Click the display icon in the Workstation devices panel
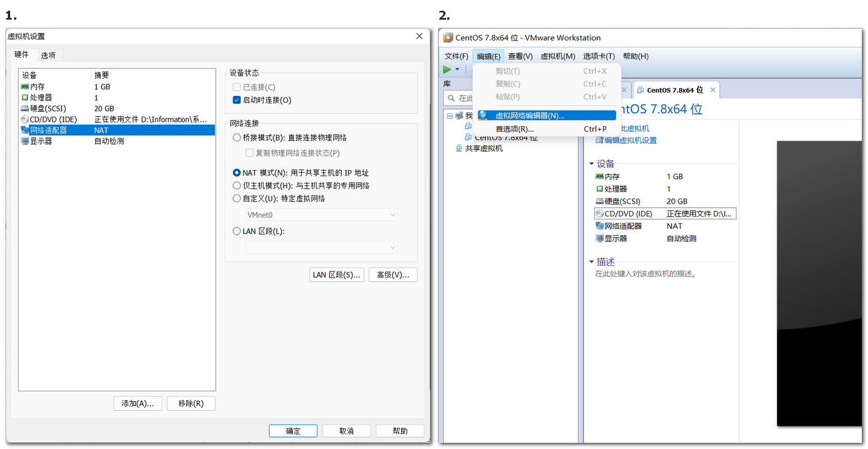 coord(599,239)
